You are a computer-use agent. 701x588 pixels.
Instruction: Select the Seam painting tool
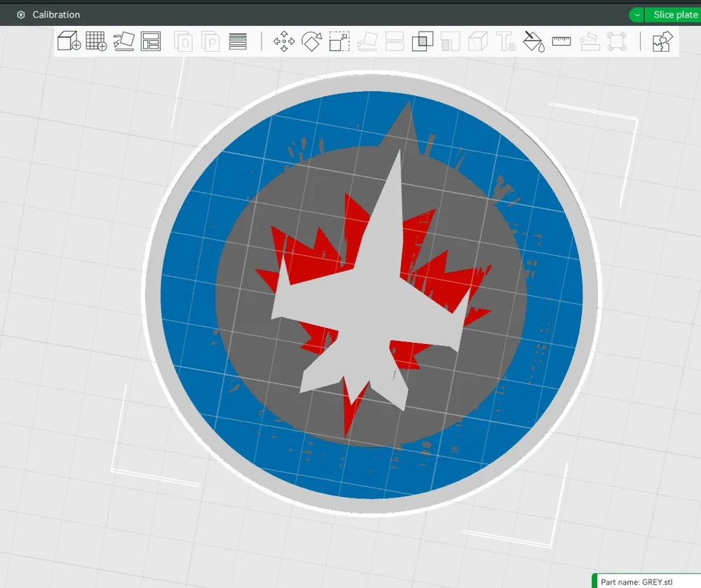tap(478, 41)
